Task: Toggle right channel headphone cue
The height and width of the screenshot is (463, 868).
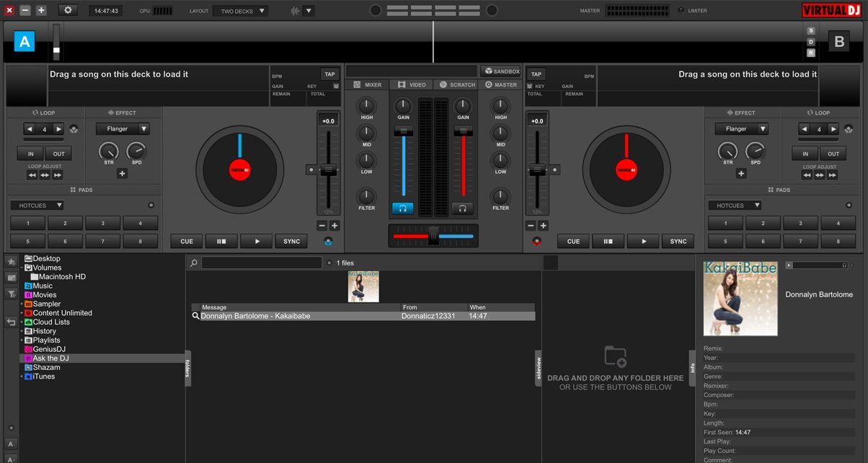Action: point(463,208)
